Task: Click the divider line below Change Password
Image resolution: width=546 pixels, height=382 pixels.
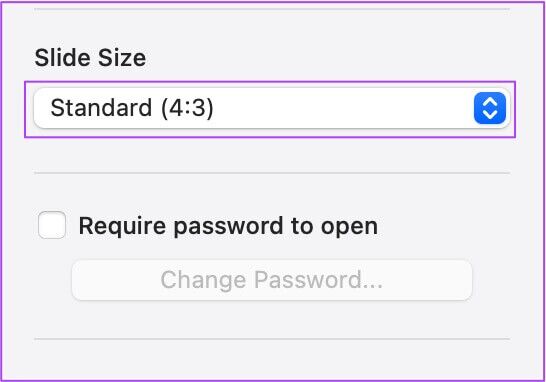Action: (272, 338)
